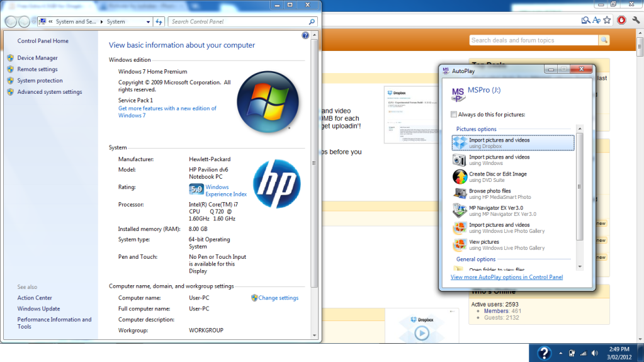
Task: Click the help question mark icon in System window
Action: tap(305, 36)
